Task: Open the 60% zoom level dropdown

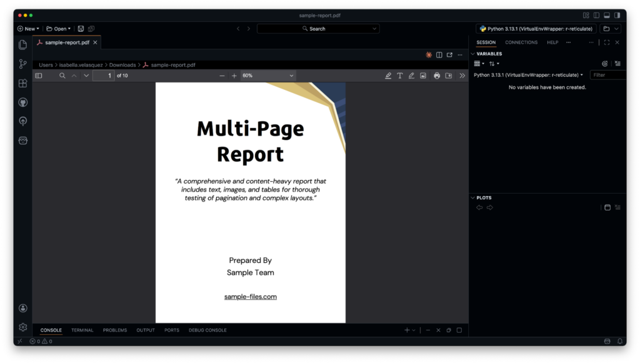Action: (x=267, y=75)
